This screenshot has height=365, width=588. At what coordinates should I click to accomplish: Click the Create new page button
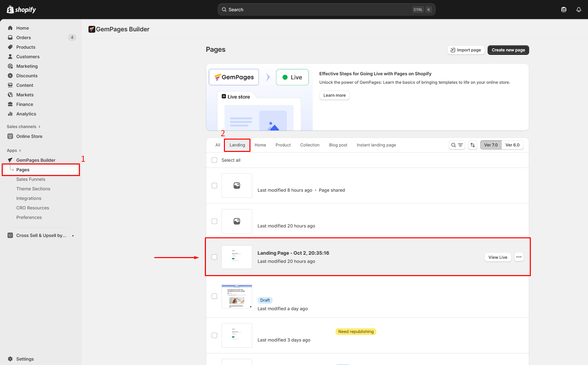[x=508, y=50]
